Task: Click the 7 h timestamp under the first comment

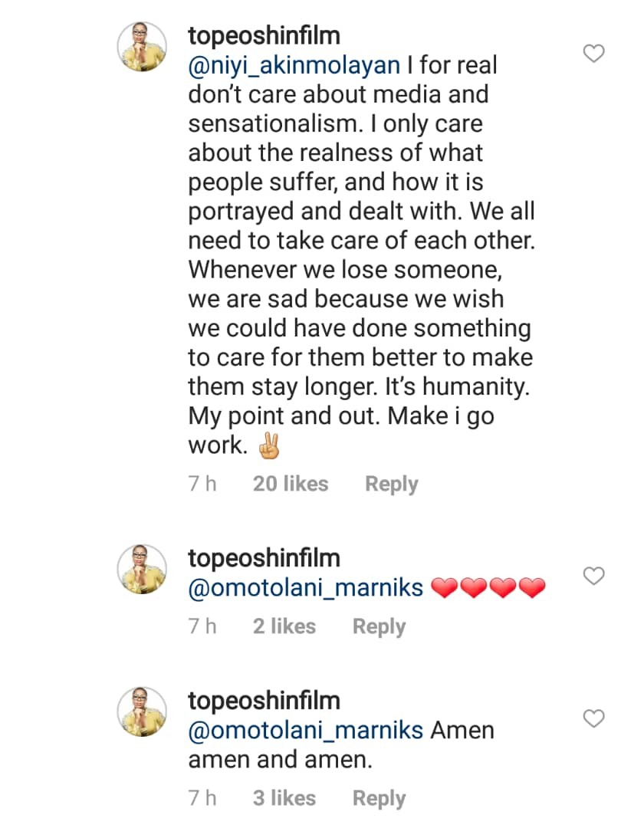Action: tap(203, 485)
